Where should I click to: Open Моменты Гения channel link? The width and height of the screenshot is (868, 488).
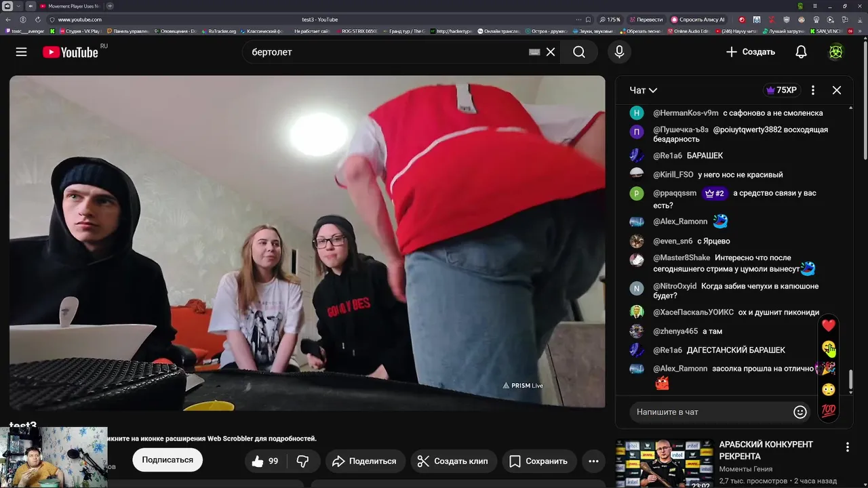tap(745, 469)
